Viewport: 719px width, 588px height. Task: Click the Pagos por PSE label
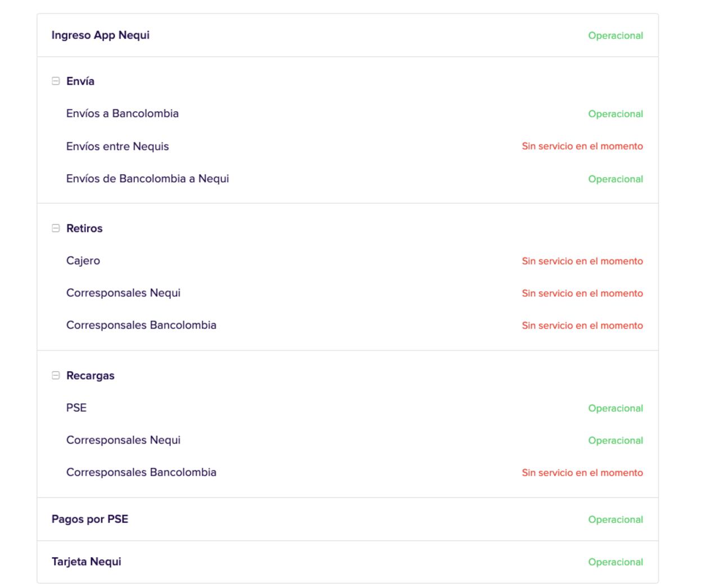90,519
